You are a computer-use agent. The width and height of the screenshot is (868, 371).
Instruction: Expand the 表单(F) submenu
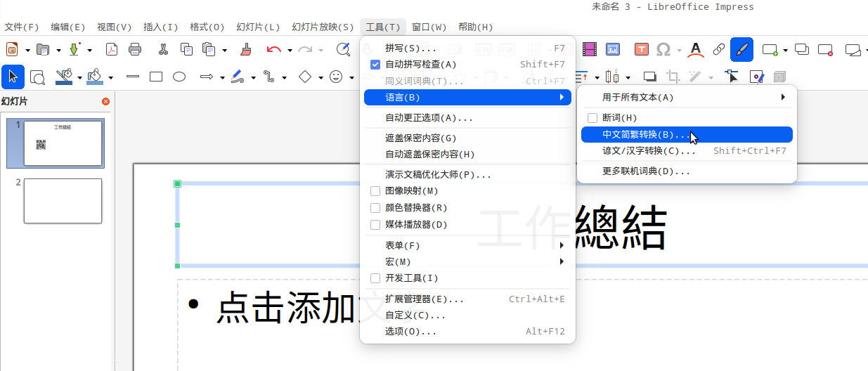pyautogui.click(x=467, y=245)
